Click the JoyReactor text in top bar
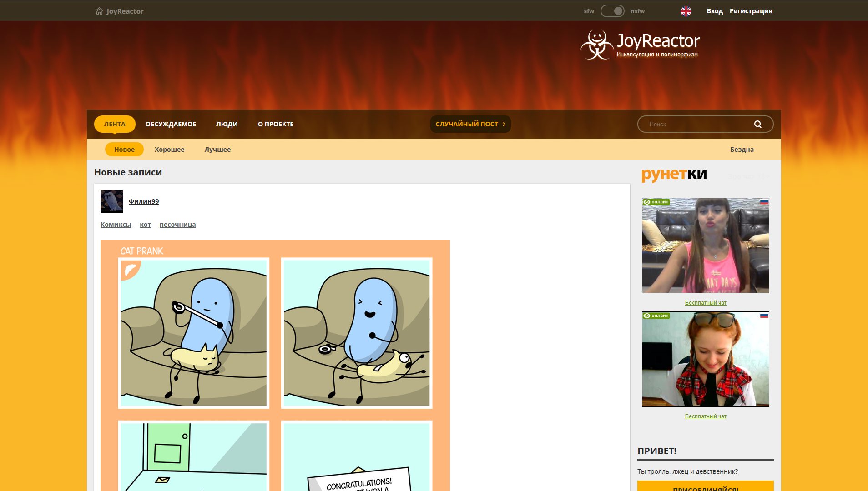 pyautogui.click(x=125, y=11)
